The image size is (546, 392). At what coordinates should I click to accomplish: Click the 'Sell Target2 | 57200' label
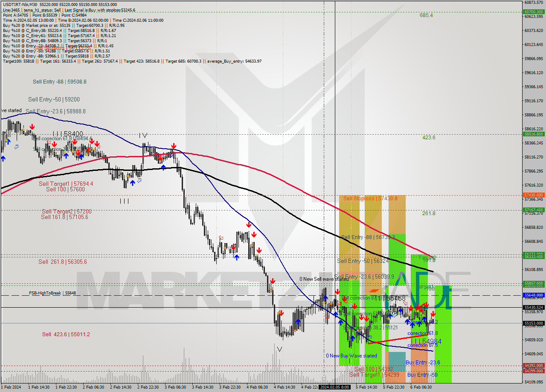click(67, 211)
